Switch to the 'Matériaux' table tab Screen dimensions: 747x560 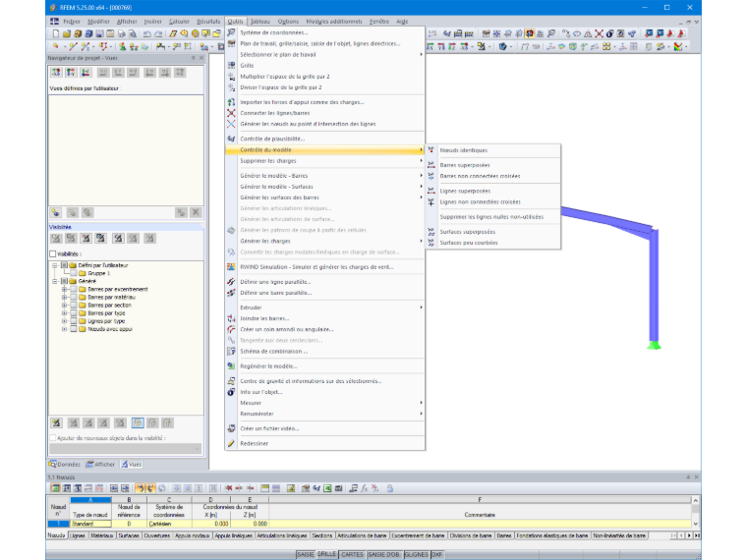[x=102, y=535]
